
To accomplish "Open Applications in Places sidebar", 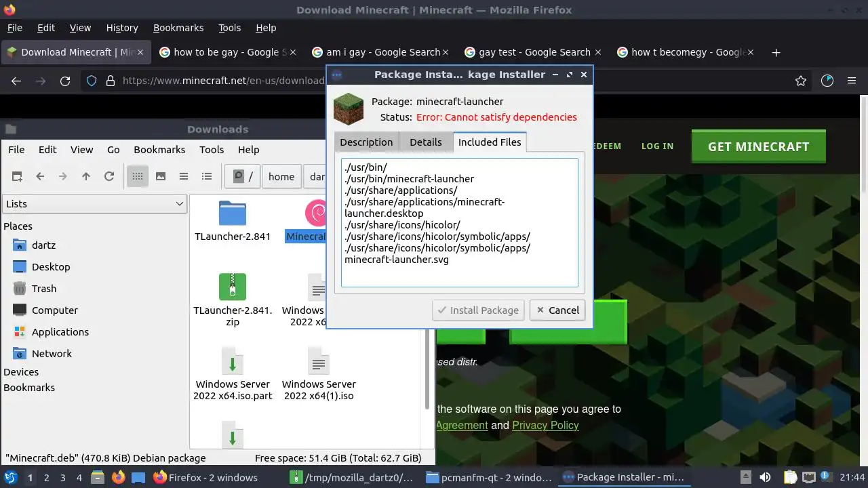I will point(60,331).
